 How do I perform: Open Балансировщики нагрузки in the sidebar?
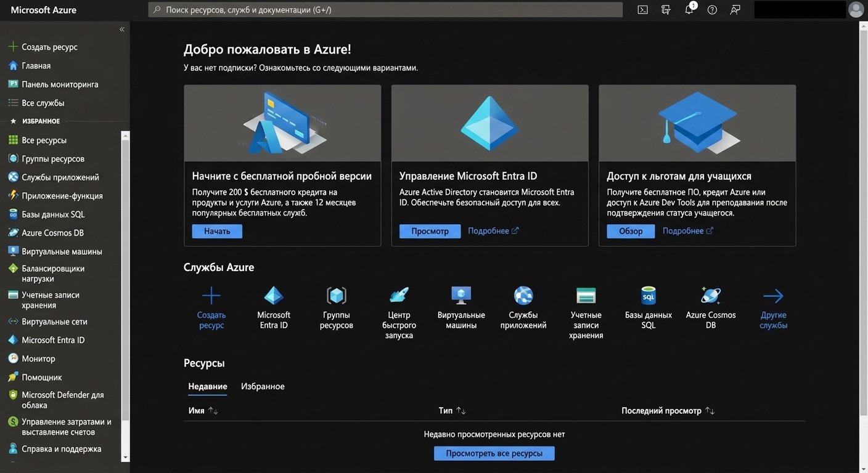tap(53, 273)
